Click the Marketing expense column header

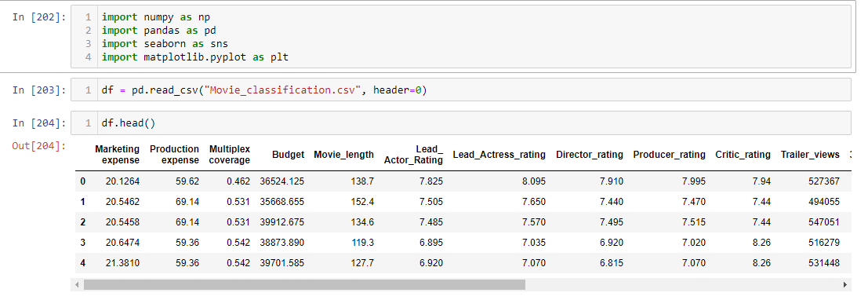point(118,155)
